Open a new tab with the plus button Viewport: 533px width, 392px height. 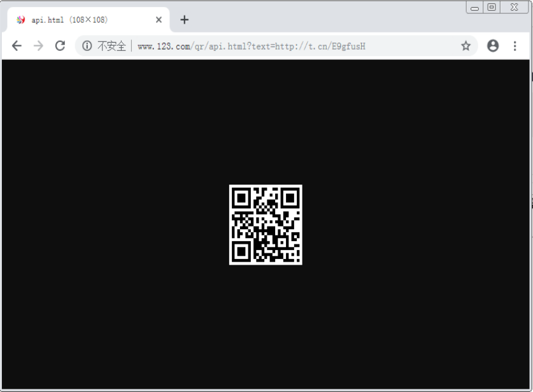[x=184, y=19]
